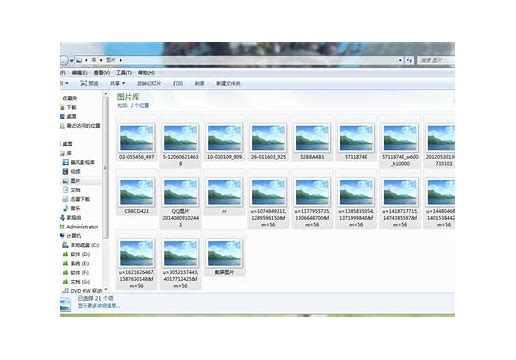The image size is (516, 360).
Task: Select the image u=1074849311
Action: (x=268, y=199)
